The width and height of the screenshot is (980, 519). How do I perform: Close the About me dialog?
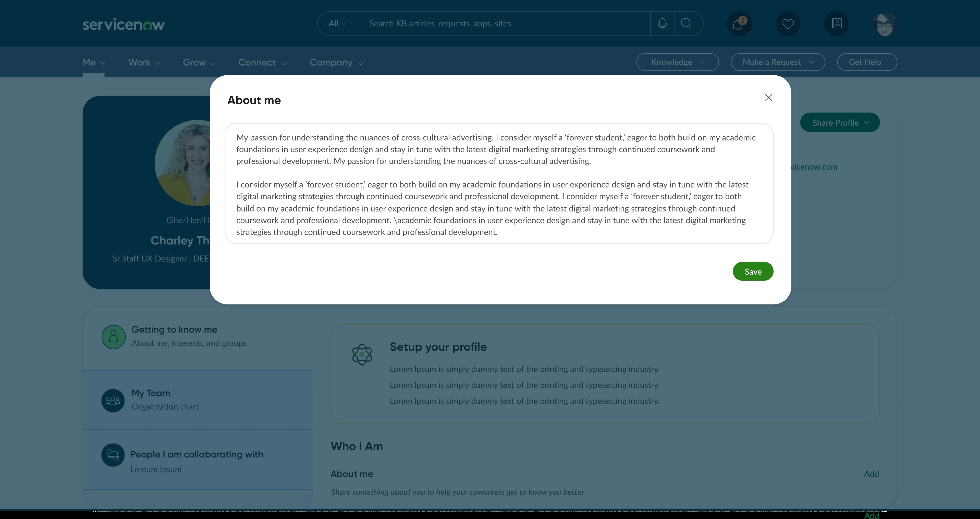tap(768, 98)
